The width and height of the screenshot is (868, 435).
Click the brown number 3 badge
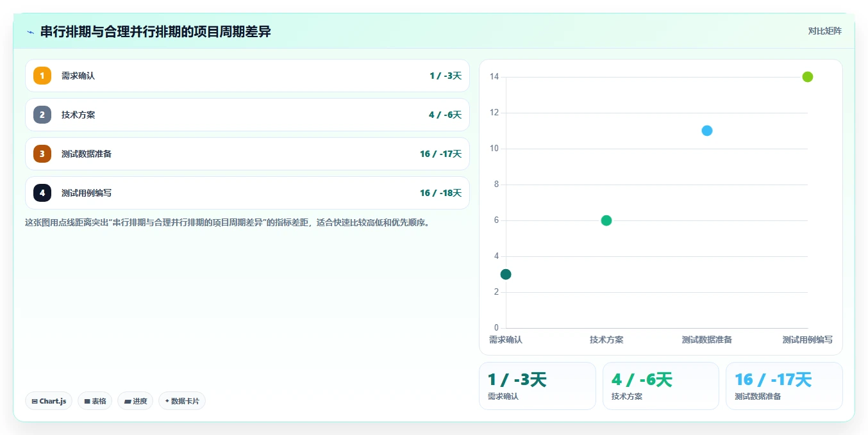click(42, 154)
